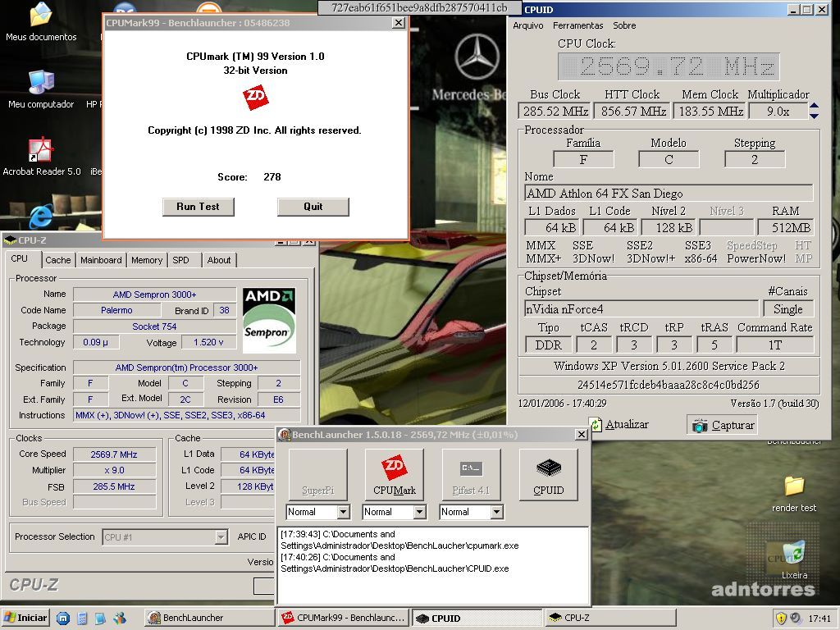
Task: Click Quit in CPUMark99
Action: point(313,207)
